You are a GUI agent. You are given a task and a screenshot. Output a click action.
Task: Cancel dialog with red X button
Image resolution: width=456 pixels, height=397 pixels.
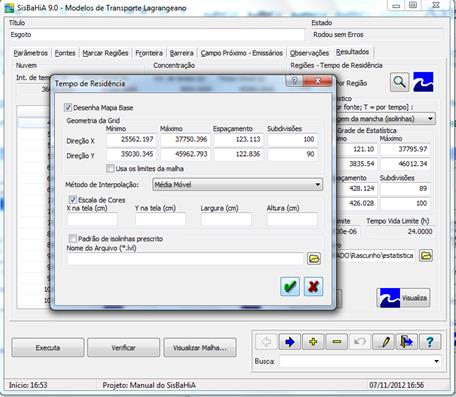pyautogui.click(x=313, y=286)
